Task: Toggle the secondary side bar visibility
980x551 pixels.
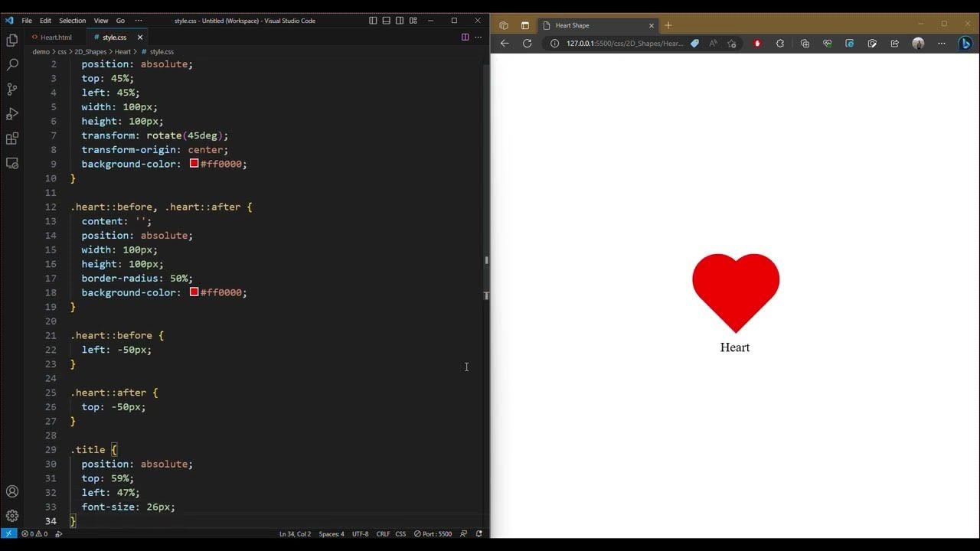Action: click(400, 21)
